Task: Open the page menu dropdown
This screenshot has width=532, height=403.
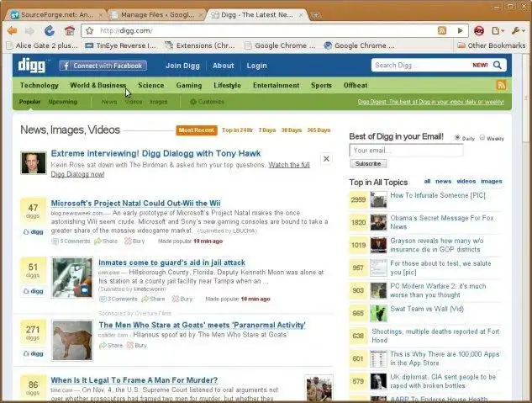Action: [x=498, y=31]
